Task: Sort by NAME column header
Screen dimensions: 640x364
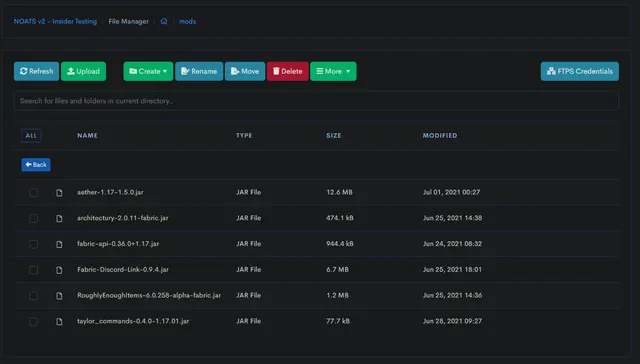Action: pyautogui.click(x=87, y=135)
